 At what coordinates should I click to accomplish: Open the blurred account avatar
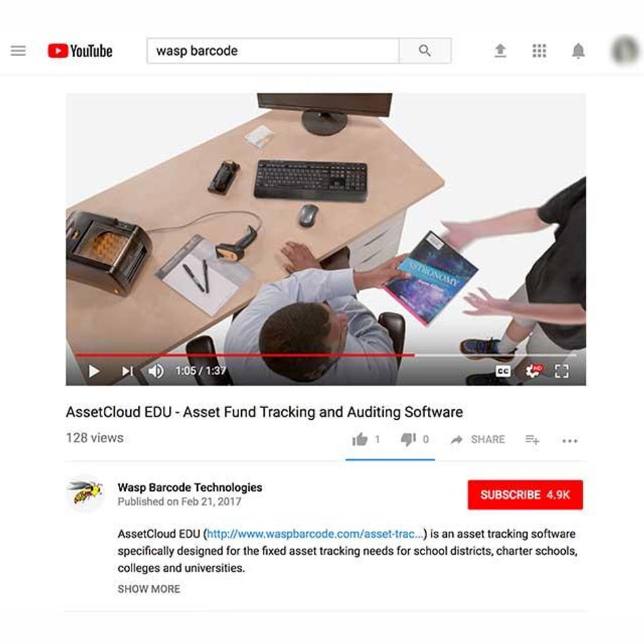coord(625,51)
